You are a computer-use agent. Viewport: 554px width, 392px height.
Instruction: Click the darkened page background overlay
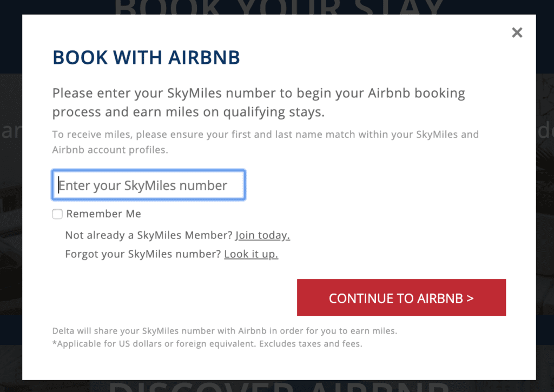[10, 216]
